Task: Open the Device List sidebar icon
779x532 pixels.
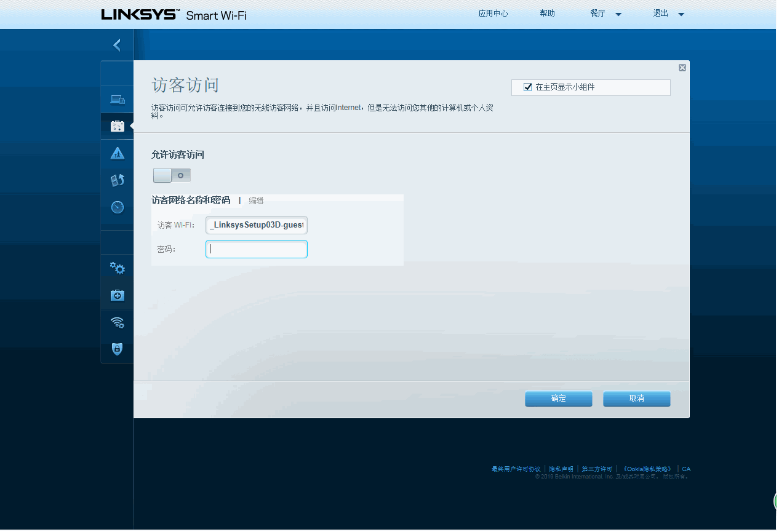Action: click(x=117, y=99)
